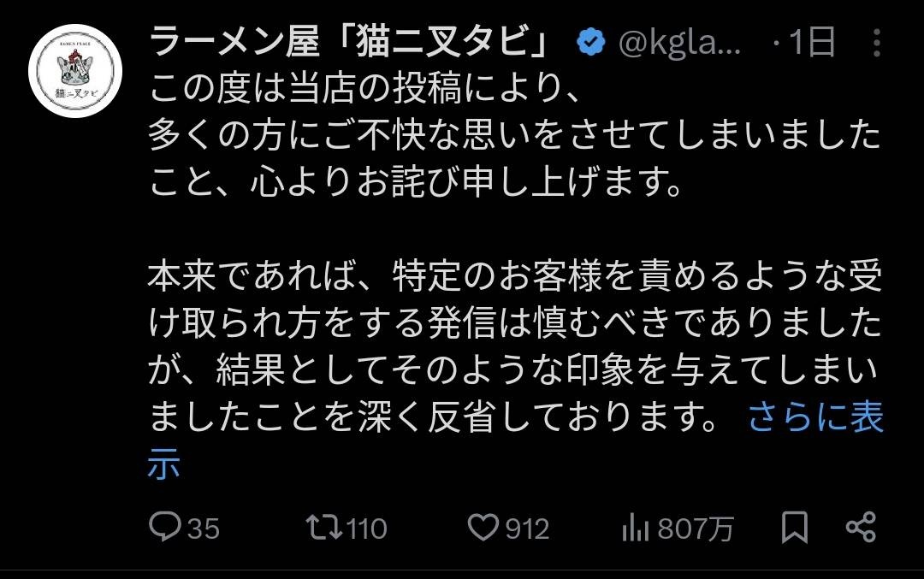The height and width of the screenshot is (579, 924).
Task: Bookmark this post
Action: pos(795,528)
